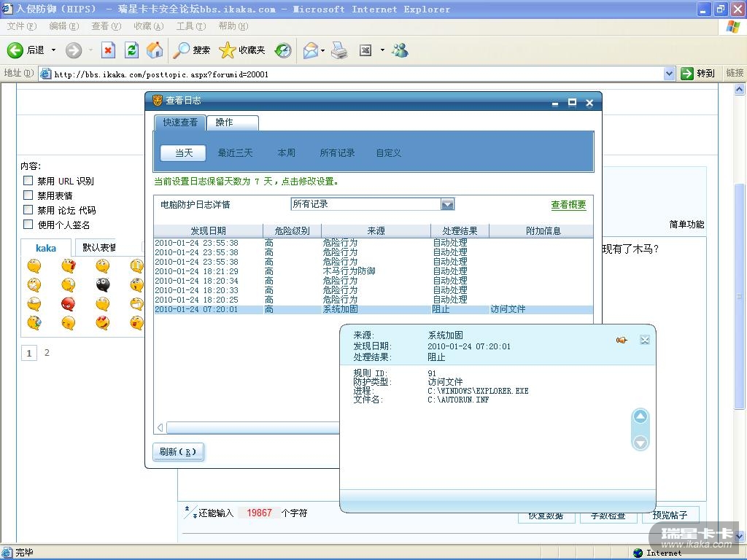Refresh the page in IE toolbar
Image resolution: width=747 pixels, height=560 pixels.
[131, 50]
